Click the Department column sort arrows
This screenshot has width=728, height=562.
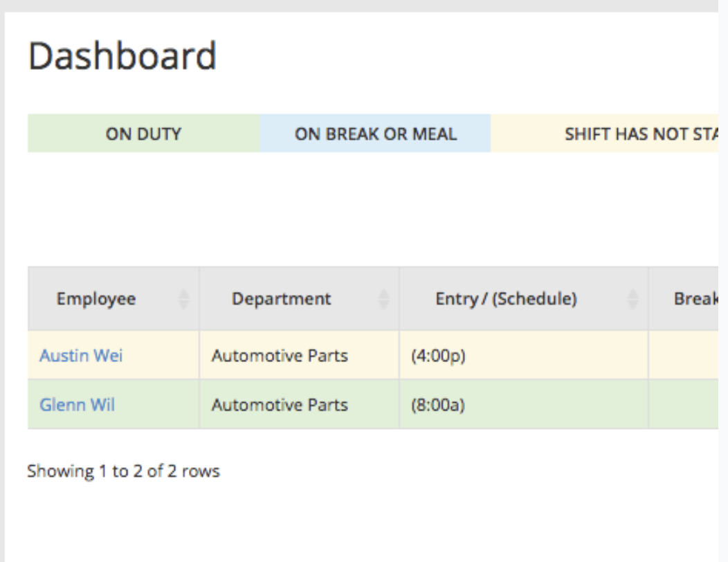point(383,299)
